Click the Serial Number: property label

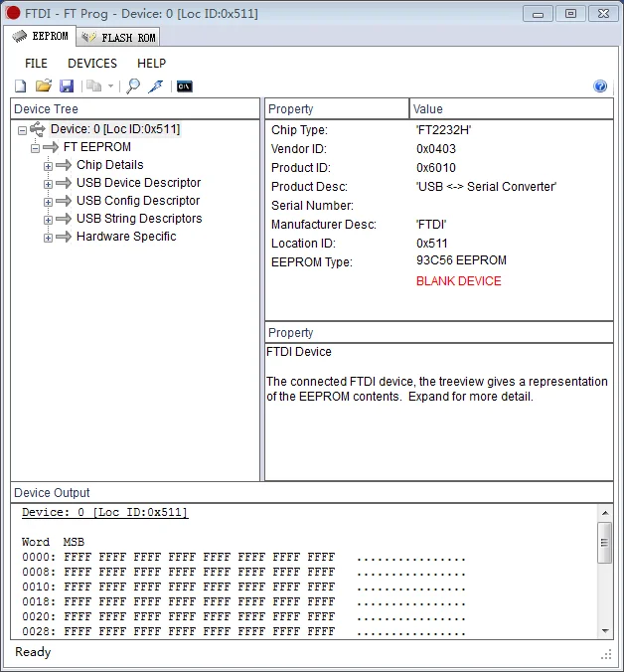[312, 206]
